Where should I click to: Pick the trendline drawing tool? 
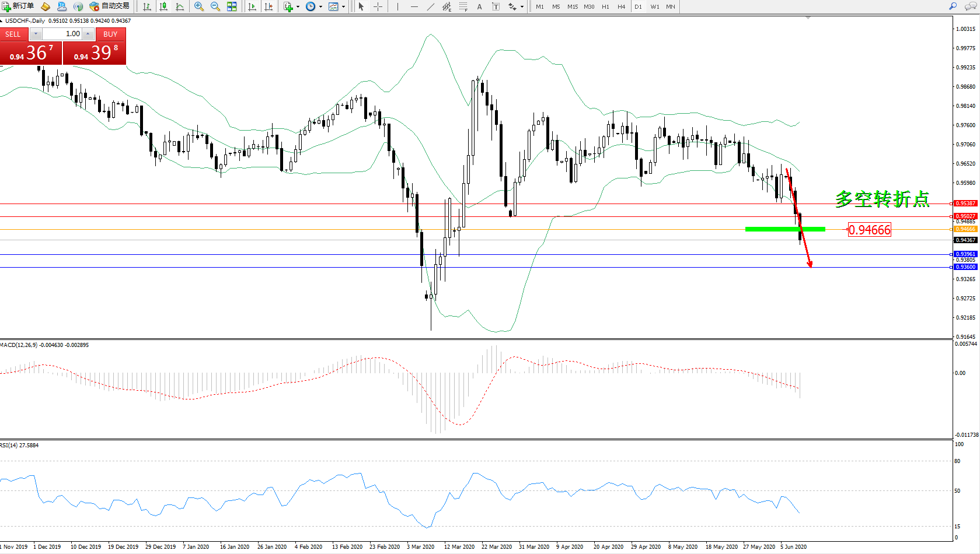point(430,6)
